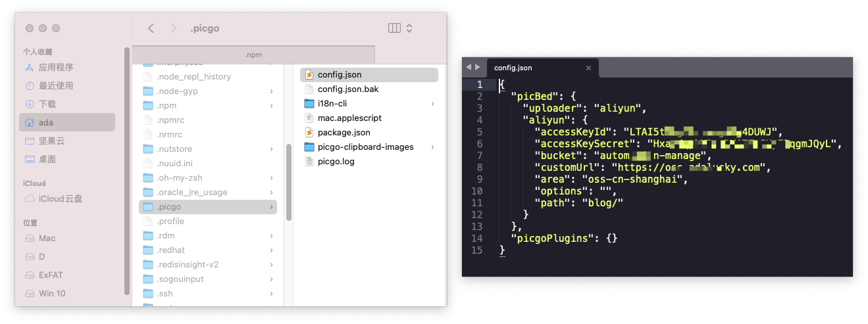Click the Finder forward navigation arrow
The width and height of the screenshot is (868, 324).
173,28
